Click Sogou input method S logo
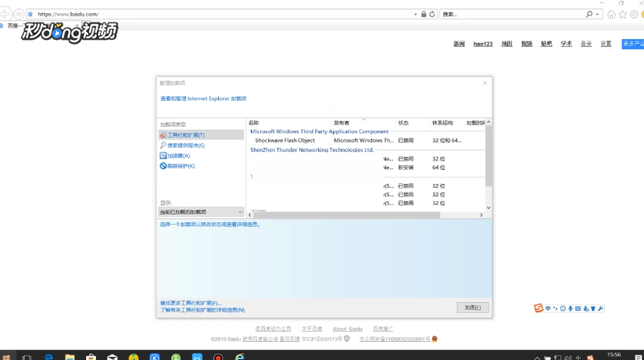The width and height of the screenshot is (644, 360). tap(538, 308)
